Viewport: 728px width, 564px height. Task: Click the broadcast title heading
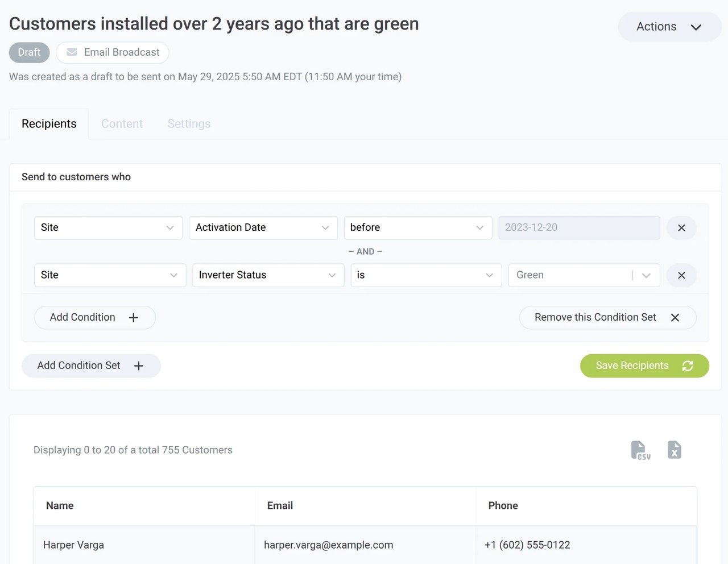(x=214, y=24)
